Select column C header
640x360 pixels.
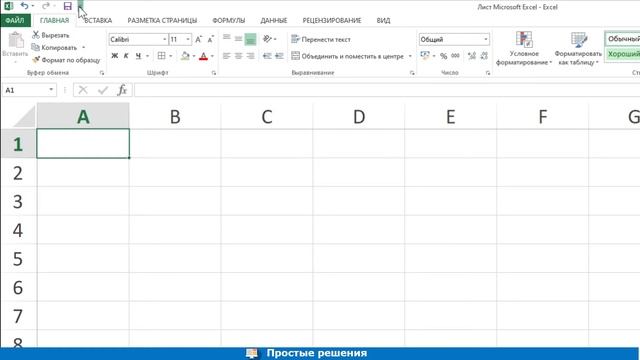pos(267,116)
